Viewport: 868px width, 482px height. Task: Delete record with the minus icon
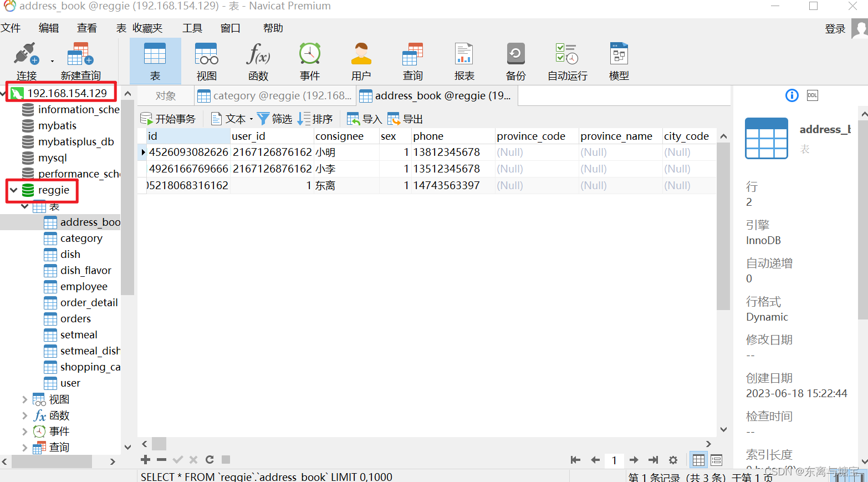(161, 459)
